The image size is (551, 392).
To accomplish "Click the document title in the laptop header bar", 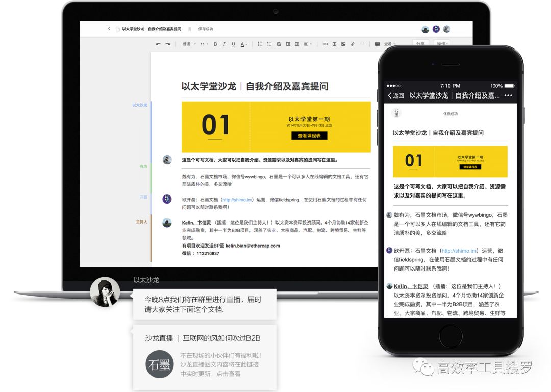I will click(x=152, y=29).
